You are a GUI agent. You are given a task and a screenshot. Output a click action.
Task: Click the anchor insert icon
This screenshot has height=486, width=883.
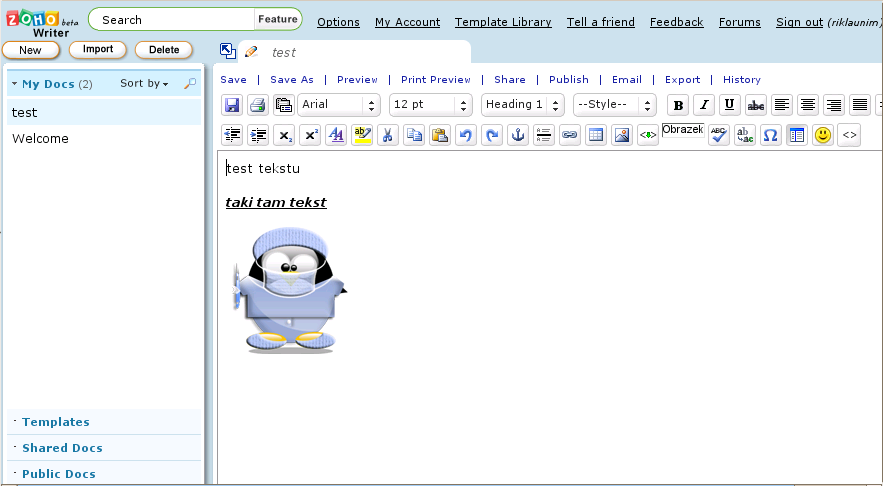pos(518,135)
